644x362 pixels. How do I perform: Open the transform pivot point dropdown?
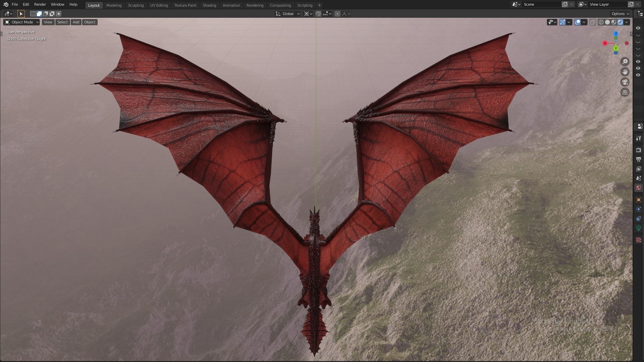click(x=308, y=14)
